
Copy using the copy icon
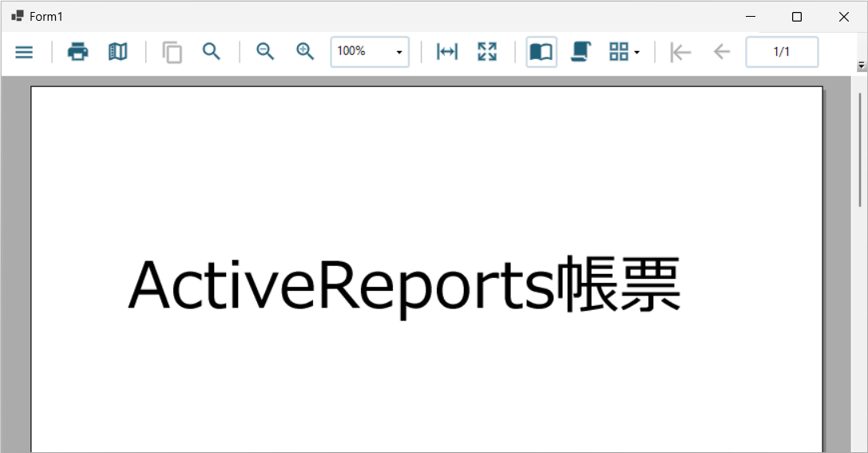pos(172,52)
